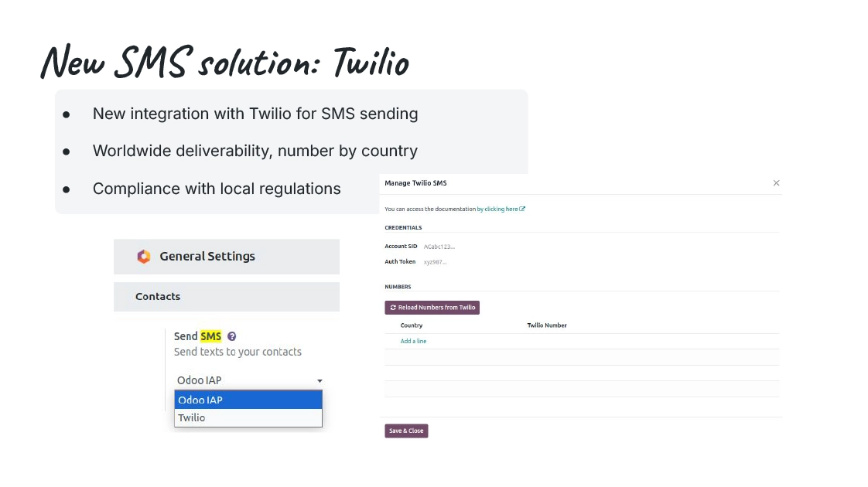The image size is (868, 487).
Task: Select Odoo IAP in the dropdown list
Action: [x=248, y=400]
